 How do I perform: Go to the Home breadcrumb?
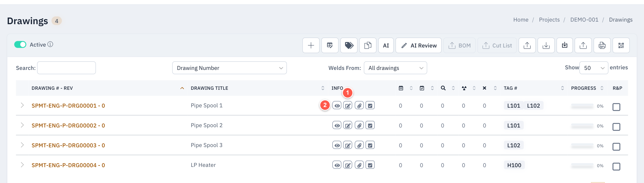(x=521, y=20)
